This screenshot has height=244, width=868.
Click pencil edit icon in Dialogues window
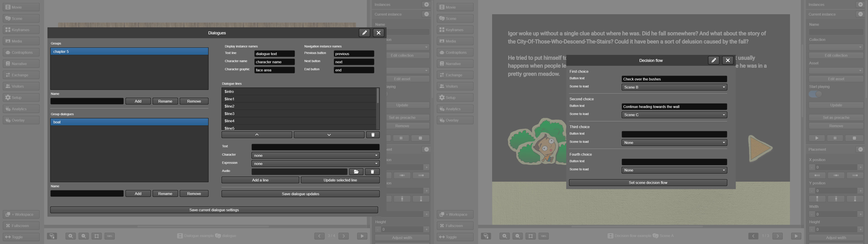(364, 33)
